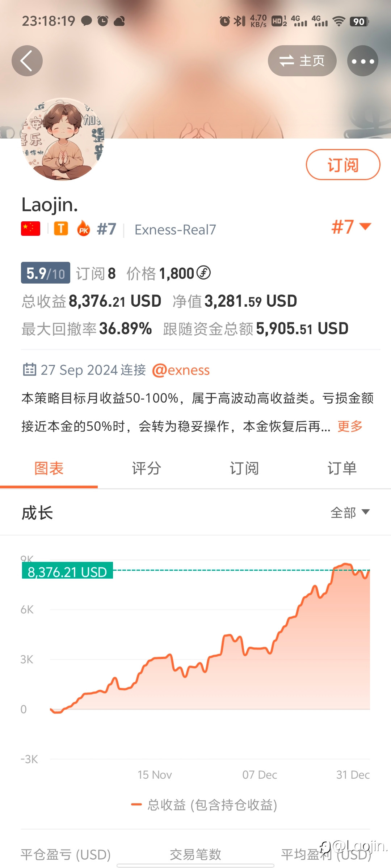Tap the back arrow button
This screenshot has width=391, height=868.
click(x=27, y=61)
